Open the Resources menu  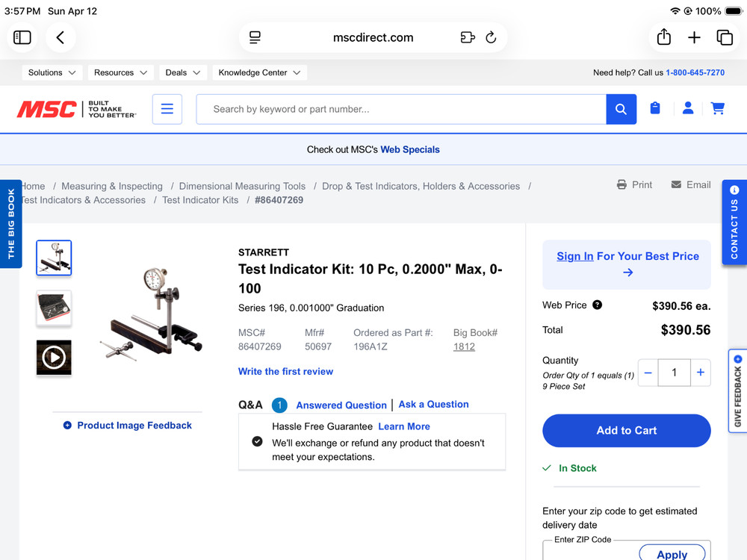point(121,72)
